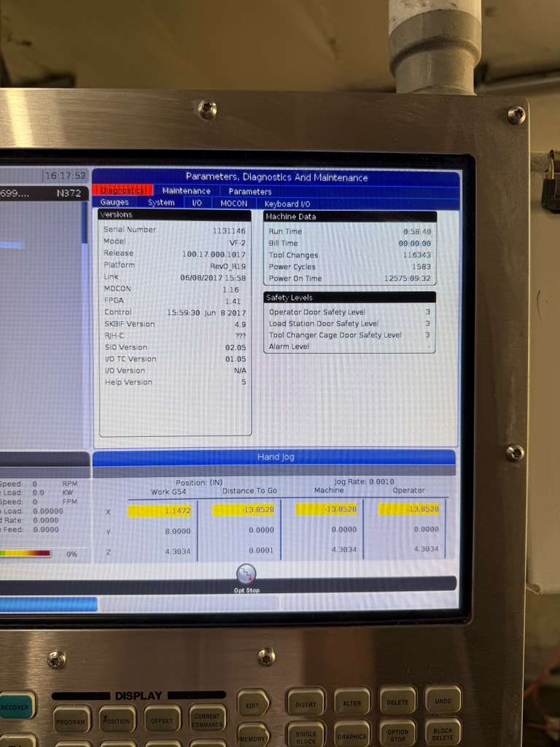Click the GRAPHICS key
This screenshot has height=747, width=560.
tap(352, 735)
